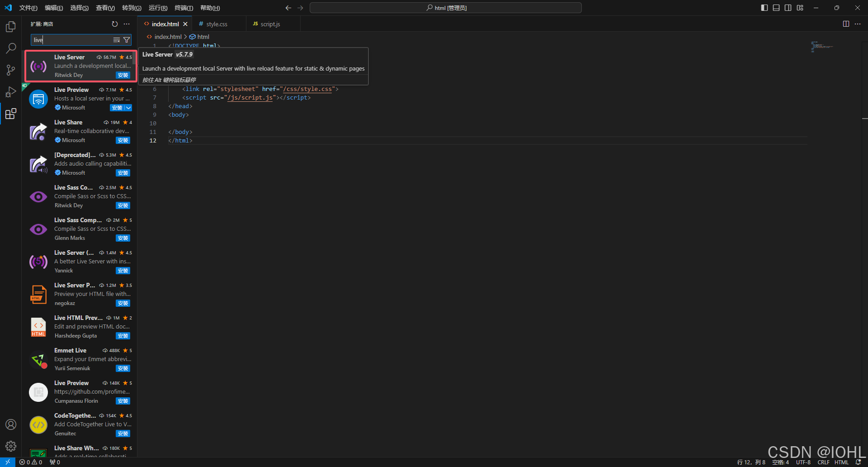Open the Source Control view

click(x=11, y=70)
